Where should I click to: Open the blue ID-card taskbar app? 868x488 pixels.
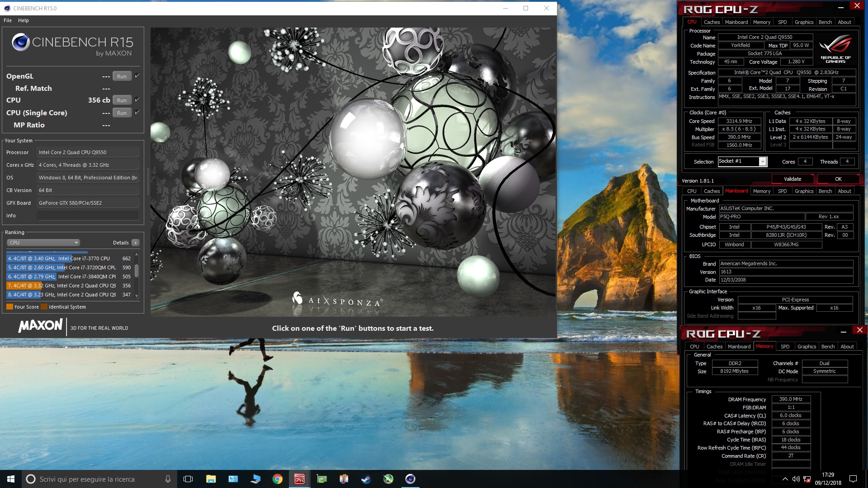(x=233, y=479)
